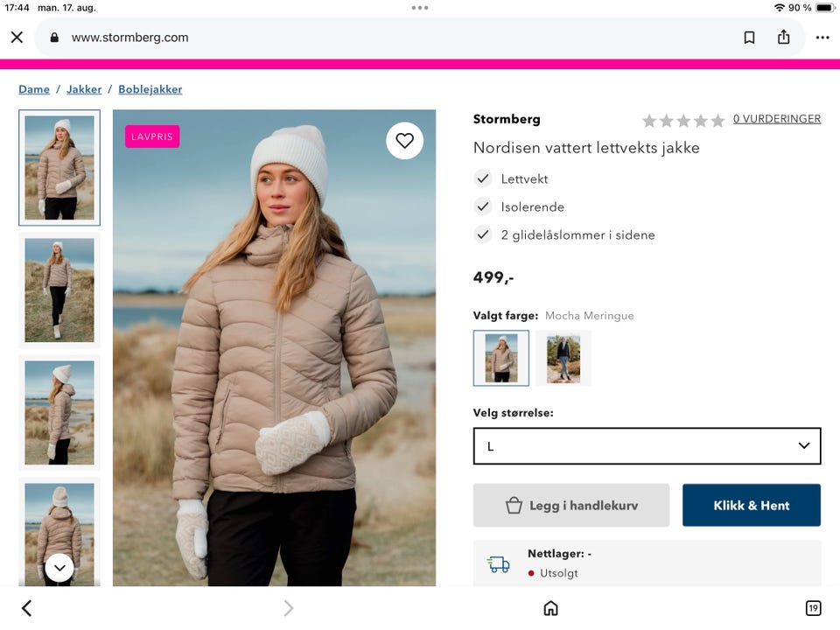This screenshot has height=630, width=840.
Task: Click the 2 glidelåslommer i sidene text
Action: coord(578,234)
